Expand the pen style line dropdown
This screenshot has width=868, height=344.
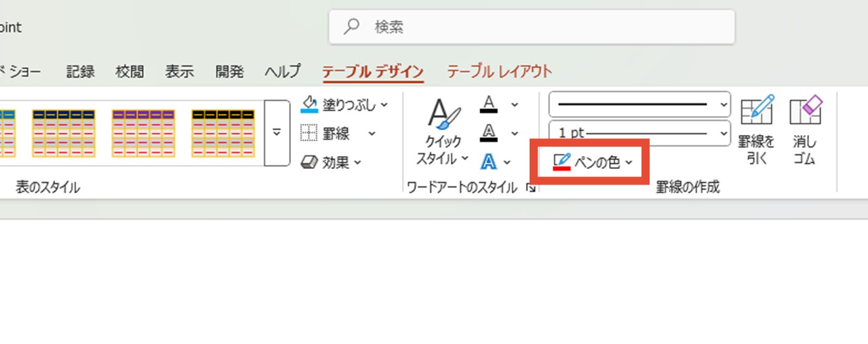click(x=724, y=104)
